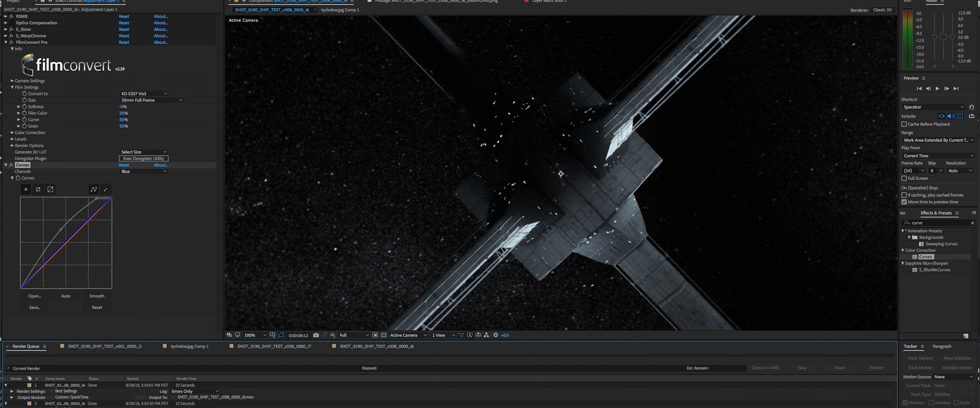980x408 pixels.
Task: Open the Shortcut Spacebar dropdown
Action: coord(933,107)
